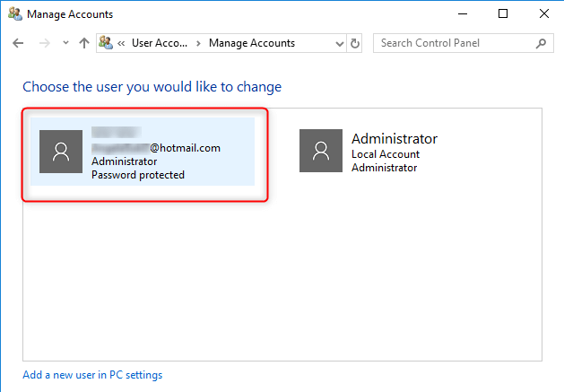Screen dimensions: 564x392
Task: Open the recent locations dropdown arrow
Action: [65, 43]
